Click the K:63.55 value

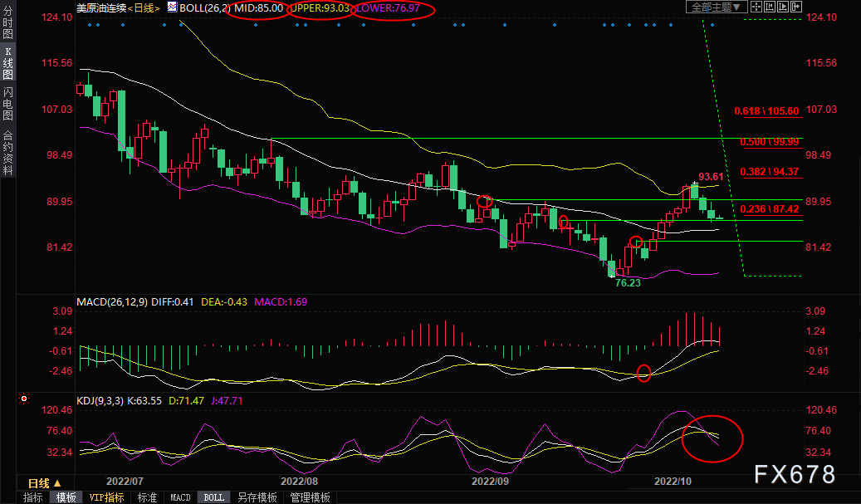144,401
